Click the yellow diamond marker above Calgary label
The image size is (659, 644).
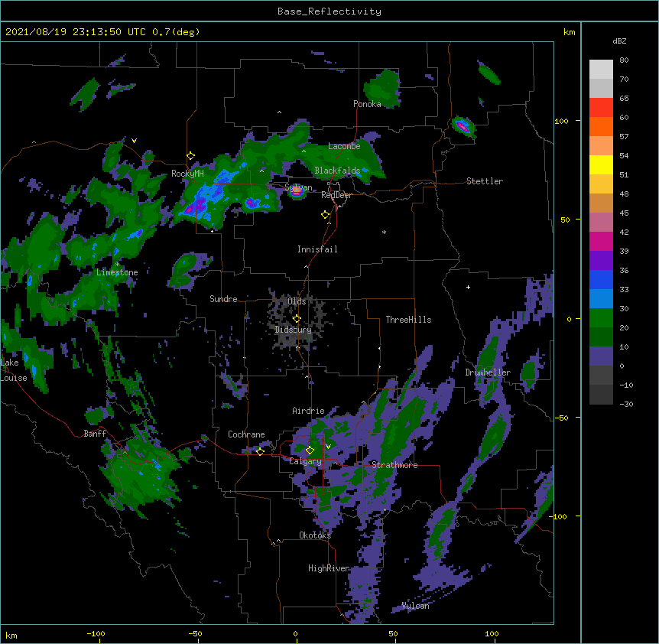coord(310,450)
